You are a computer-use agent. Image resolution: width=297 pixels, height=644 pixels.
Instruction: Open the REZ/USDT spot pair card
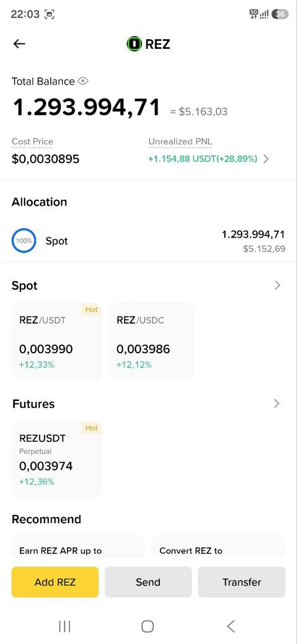pyautogui.click(x=57, y=341)
